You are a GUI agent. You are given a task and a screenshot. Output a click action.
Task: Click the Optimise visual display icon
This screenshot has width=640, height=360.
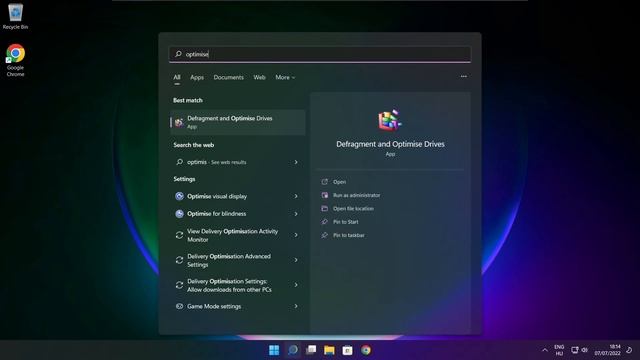(179, 196)
